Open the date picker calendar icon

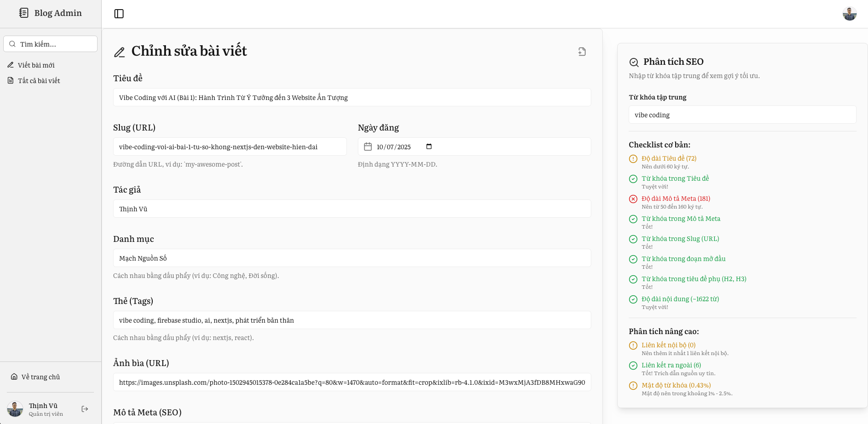[x=429, y=147]
